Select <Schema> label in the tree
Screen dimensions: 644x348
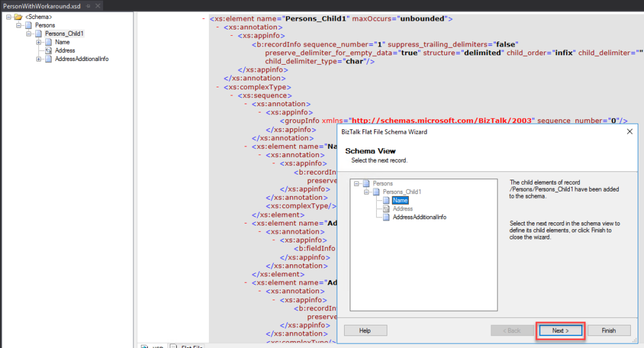[x=38, y=17]
